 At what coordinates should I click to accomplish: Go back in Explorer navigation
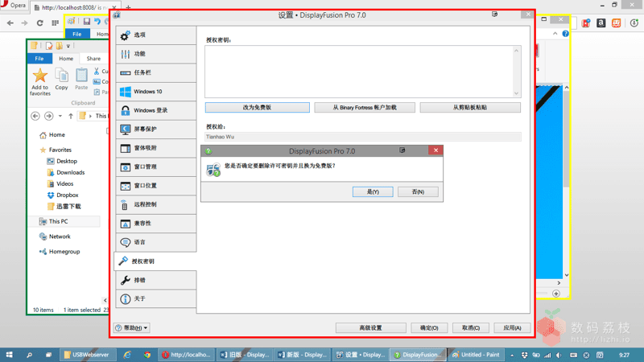pos(35,116)
